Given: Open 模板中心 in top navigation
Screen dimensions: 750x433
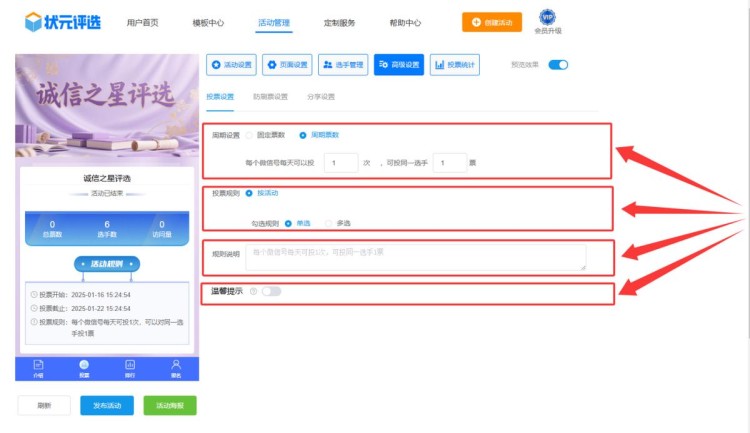Looking at the screenshot, I should pos(208,22).
